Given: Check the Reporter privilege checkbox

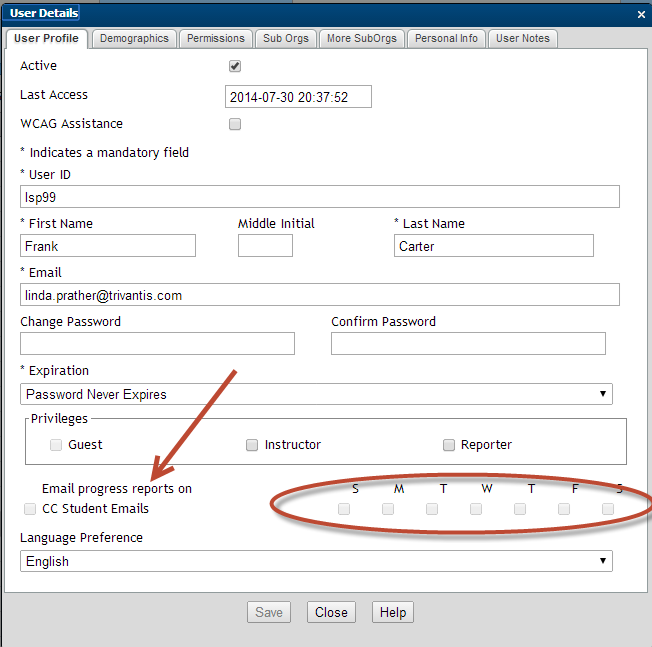Looking at the screenshot, I should coord(449,445).
